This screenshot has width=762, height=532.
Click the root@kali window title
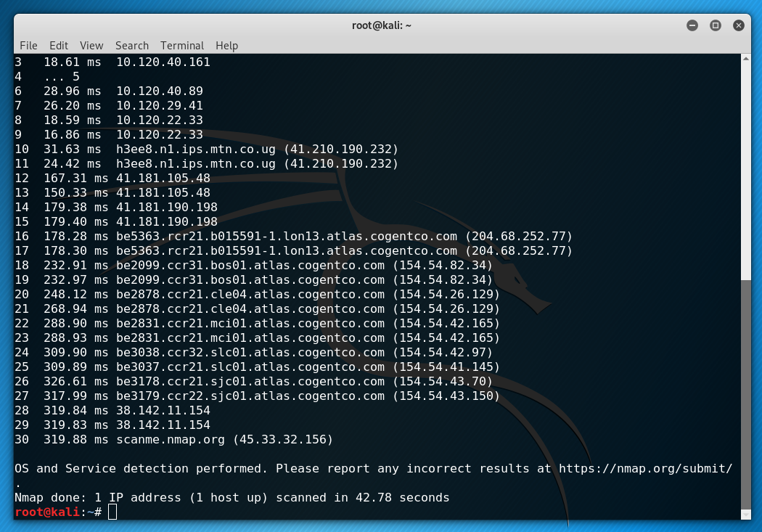(x=382, y=25)
